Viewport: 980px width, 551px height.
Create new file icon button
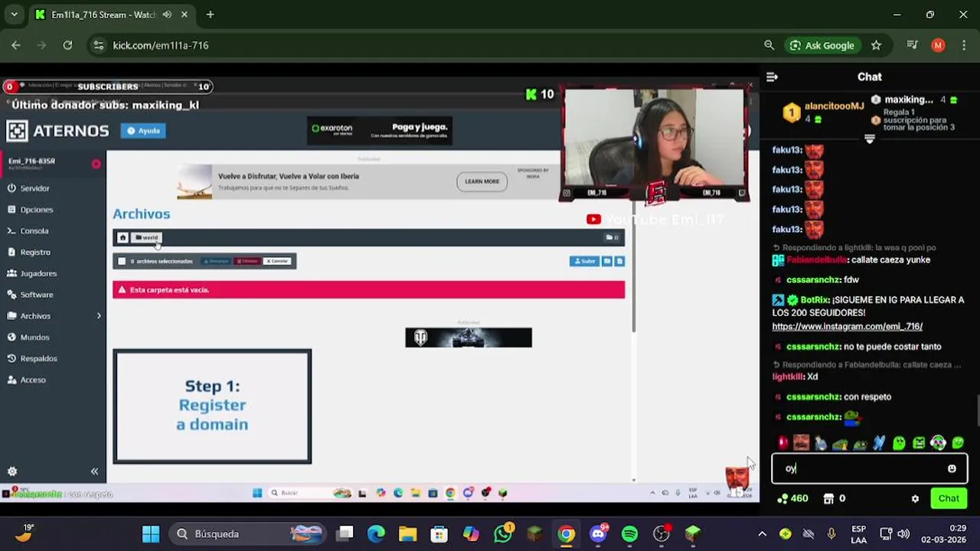click(x=619, y=262)
